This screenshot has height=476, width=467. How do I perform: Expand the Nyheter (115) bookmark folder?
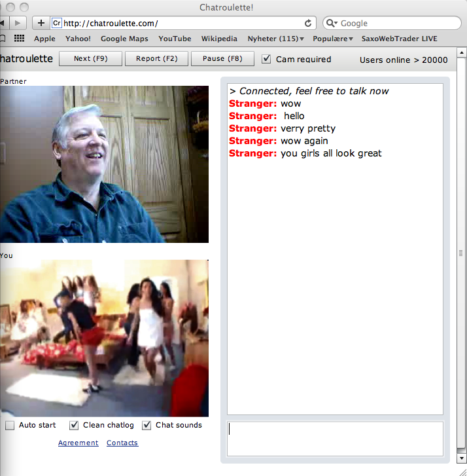[275, 39]
